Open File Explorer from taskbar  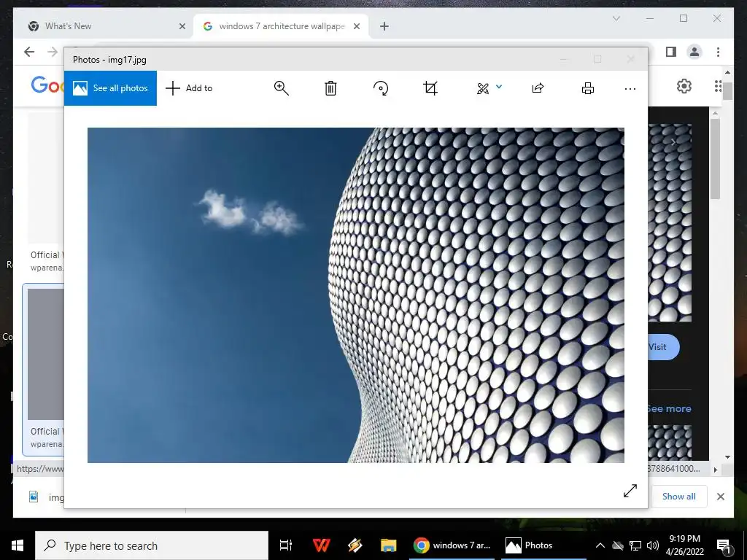tap(388, 545)
